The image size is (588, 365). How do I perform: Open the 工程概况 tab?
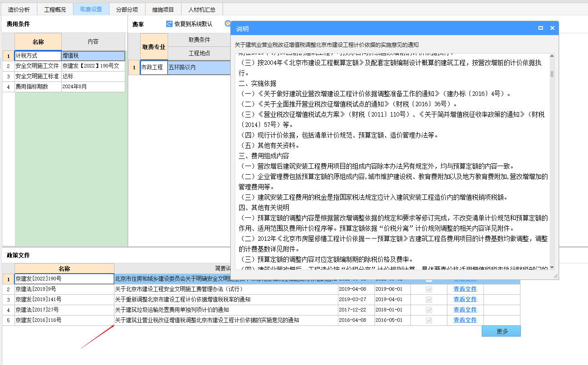(55, 9)
